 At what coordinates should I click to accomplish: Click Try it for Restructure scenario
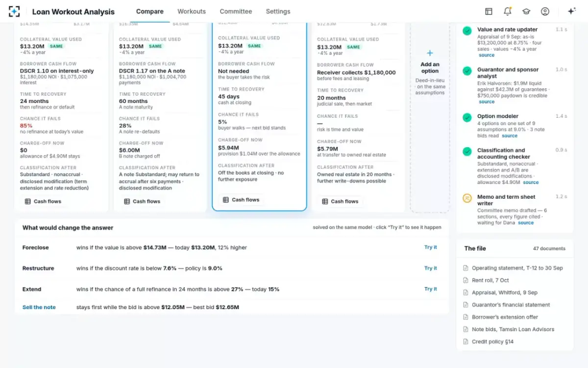[x=431, y=268]
